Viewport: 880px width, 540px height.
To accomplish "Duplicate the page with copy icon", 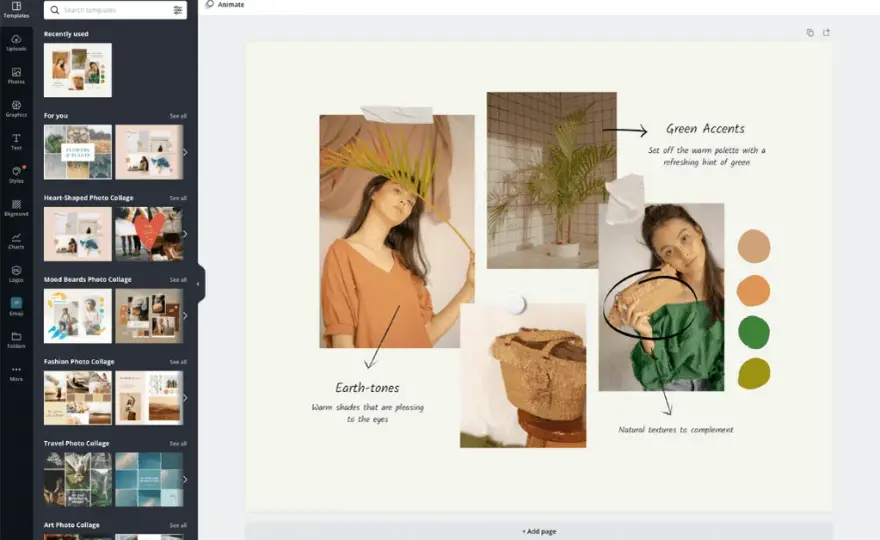I will [810, 33].
